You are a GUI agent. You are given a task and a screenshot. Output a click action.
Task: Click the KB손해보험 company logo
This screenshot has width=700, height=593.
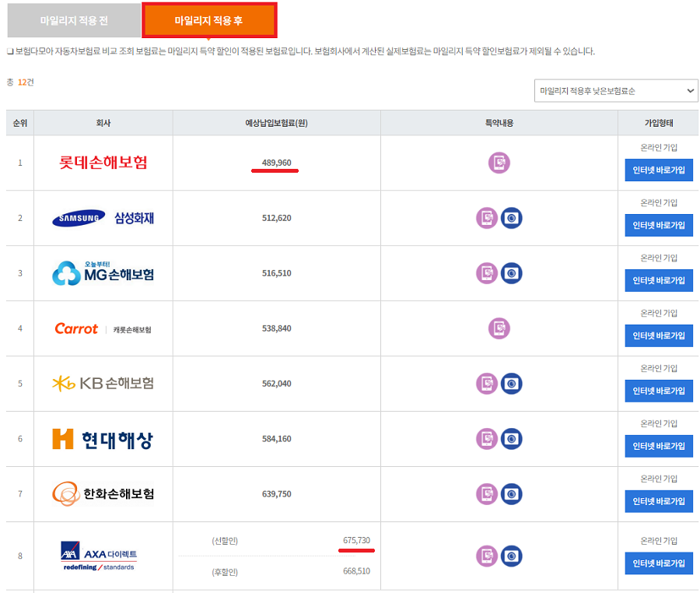coord(103,384)
